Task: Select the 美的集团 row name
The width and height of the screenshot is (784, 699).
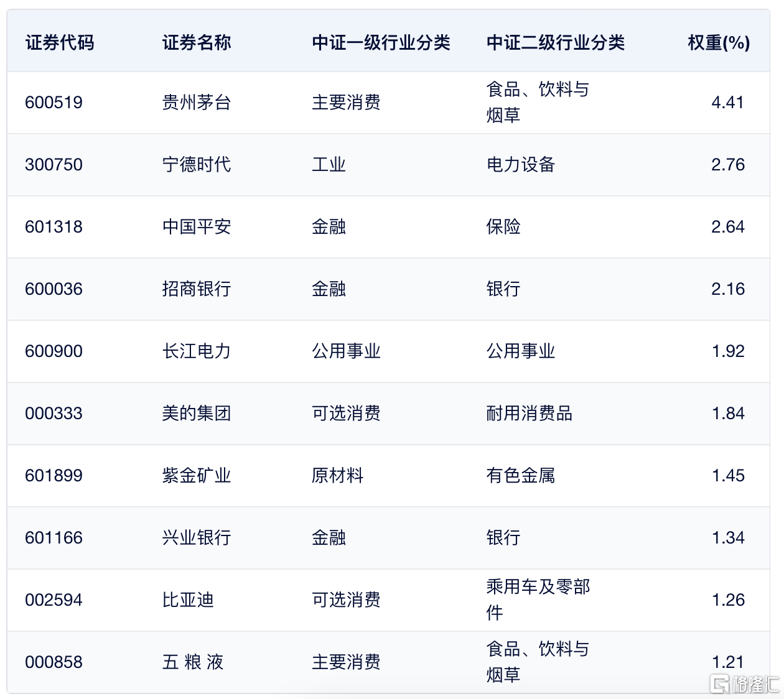Action: coord(197,414)
